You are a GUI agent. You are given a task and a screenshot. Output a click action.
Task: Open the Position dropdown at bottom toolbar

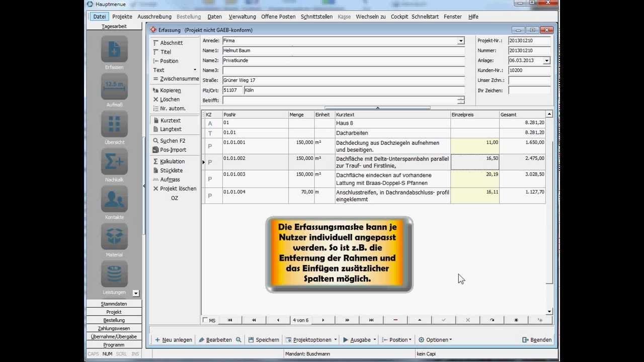397,340
